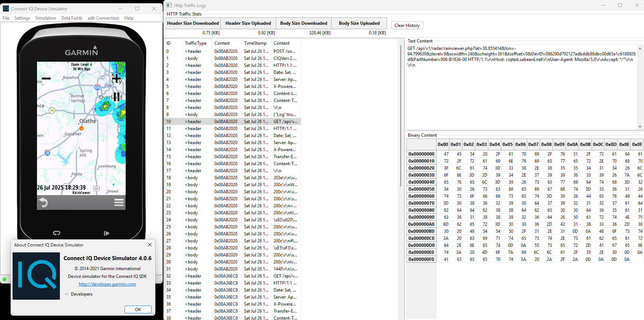Click the orange location dot near Olathe
The width and height of the screenshot is (644, 320).
[x=81, y=129]
